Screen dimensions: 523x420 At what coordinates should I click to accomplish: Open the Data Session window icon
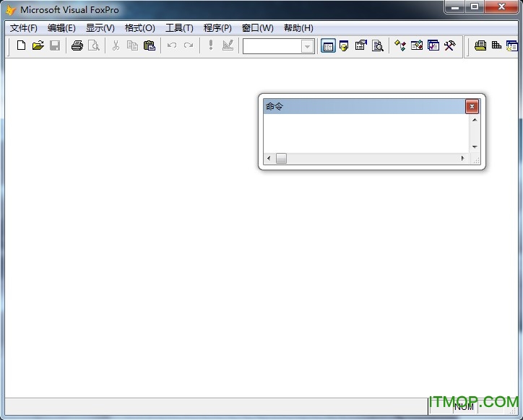344,45
